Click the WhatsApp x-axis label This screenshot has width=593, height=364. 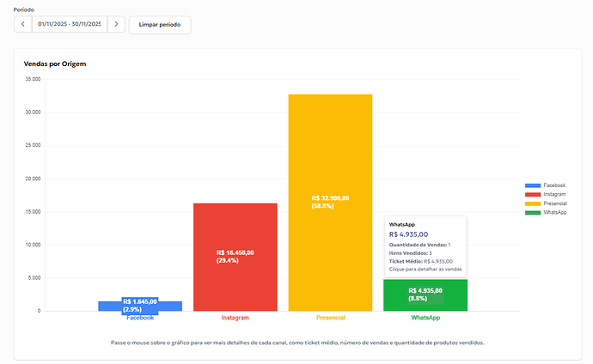425,318
